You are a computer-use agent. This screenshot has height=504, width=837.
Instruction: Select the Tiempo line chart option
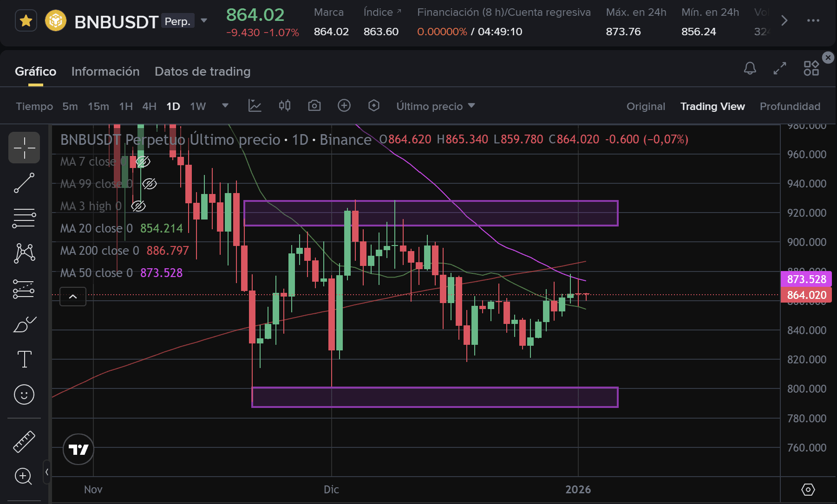point(34,106)
